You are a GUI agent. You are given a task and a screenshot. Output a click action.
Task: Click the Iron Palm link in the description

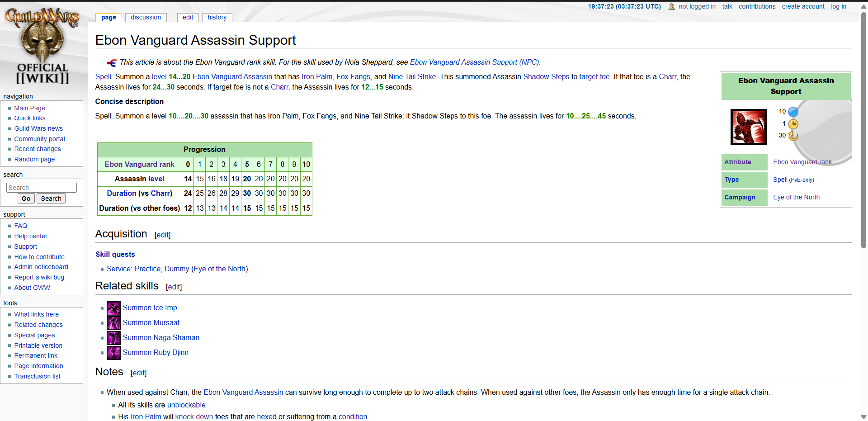coord(317,76)
